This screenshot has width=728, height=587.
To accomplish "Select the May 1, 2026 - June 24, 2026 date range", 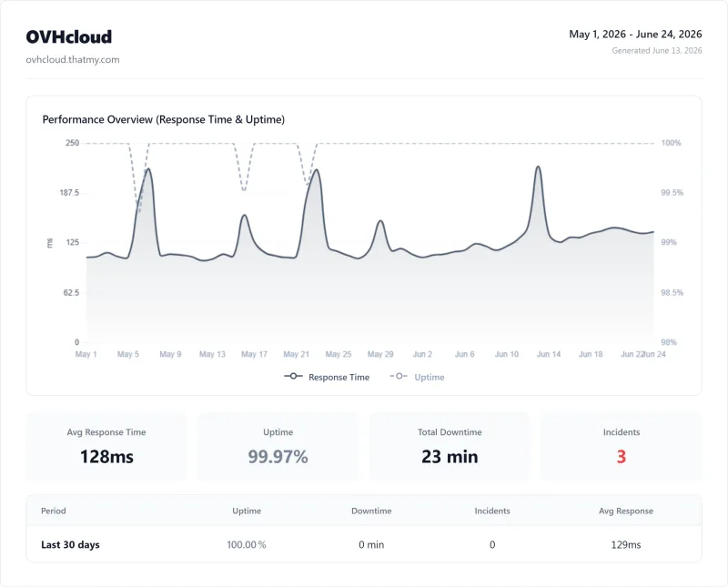I will [x=635, y=35].
